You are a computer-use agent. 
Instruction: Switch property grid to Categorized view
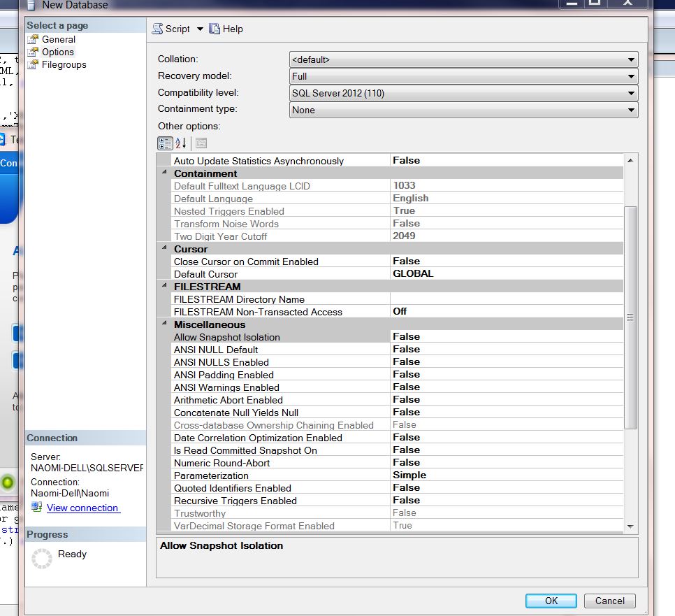tap(165, 143)
